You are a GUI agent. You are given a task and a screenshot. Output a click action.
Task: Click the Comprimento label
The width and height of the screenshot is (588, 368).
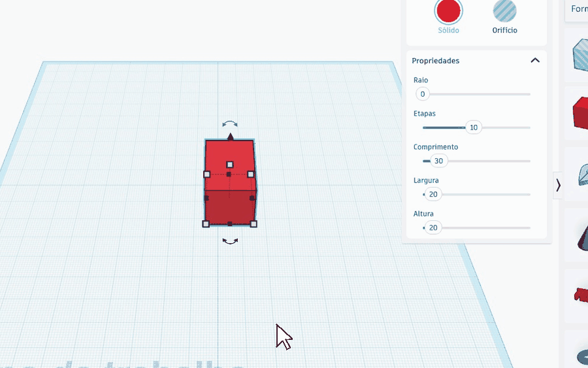coord(436,147)
